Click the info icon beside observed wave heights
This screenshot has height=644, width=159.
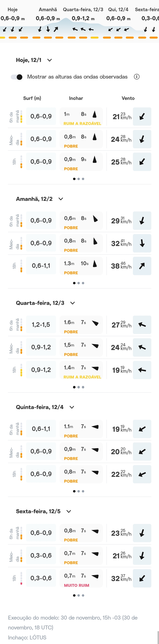137,77
